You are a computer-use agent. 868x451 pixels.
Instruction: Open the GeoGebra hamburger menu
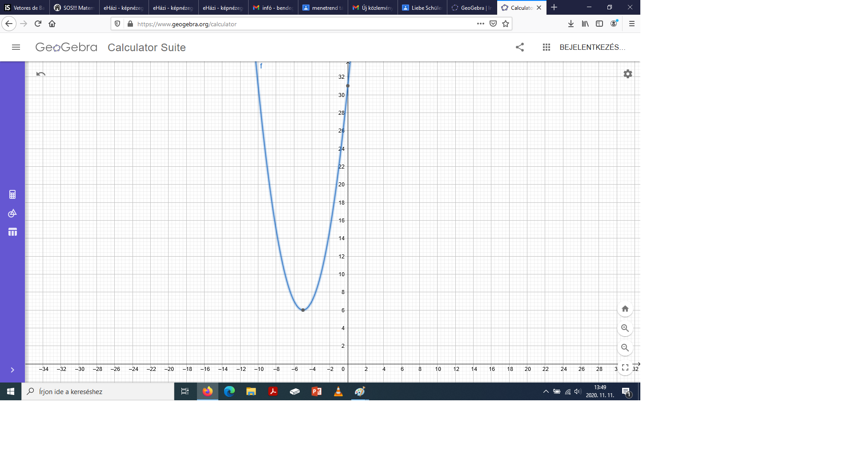pyautogui.click(x=16, y=47)
